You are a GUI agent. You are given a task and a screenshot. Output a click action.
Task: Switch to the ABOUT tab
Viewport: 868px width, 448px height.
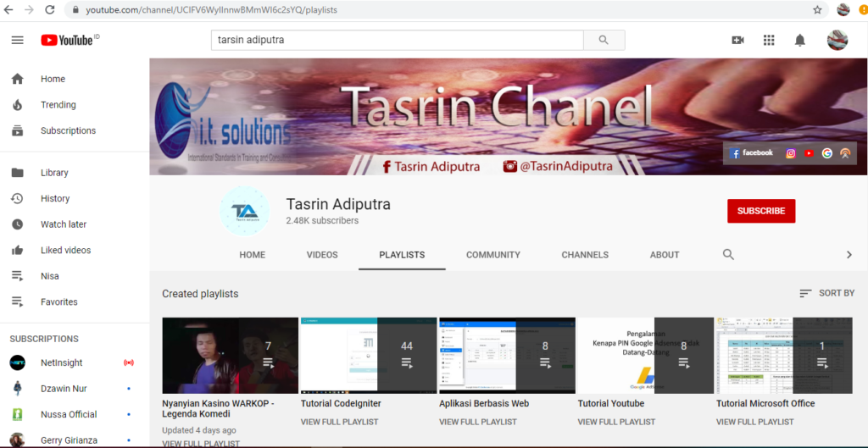click(x=665, y=255)
